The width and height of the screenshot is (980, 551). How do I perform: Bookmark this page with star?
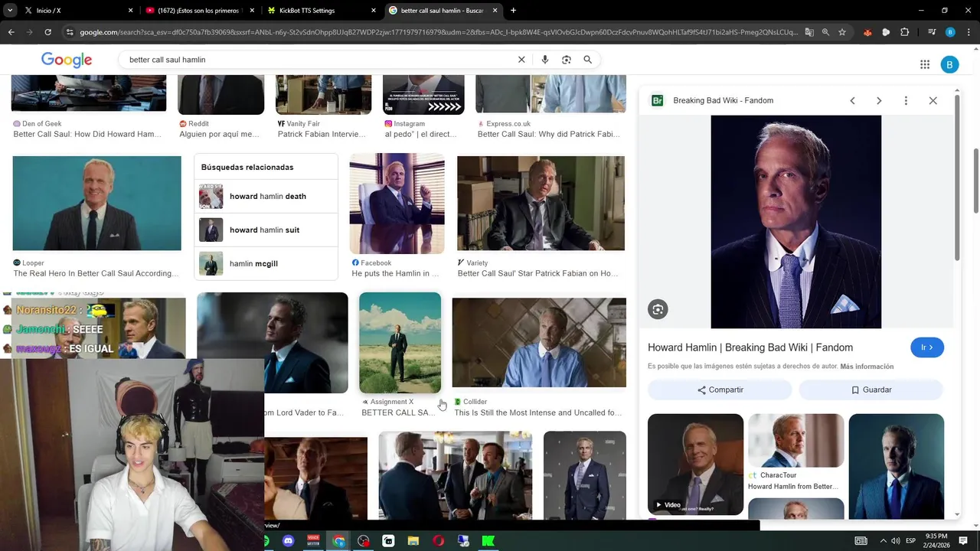[842, 32]
